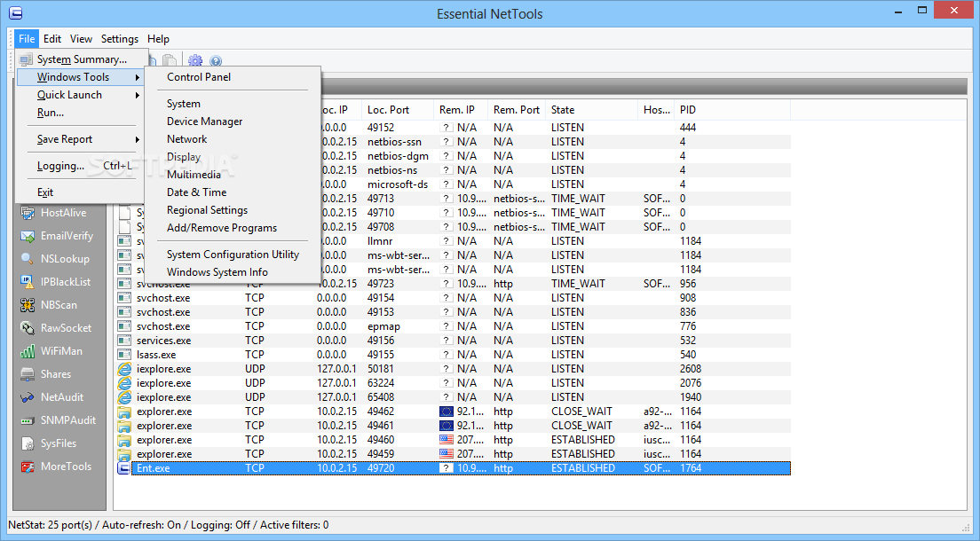Screen dimensions: 980x541
Task: Click the truncated Hos... column header
Action: [656, 110]
